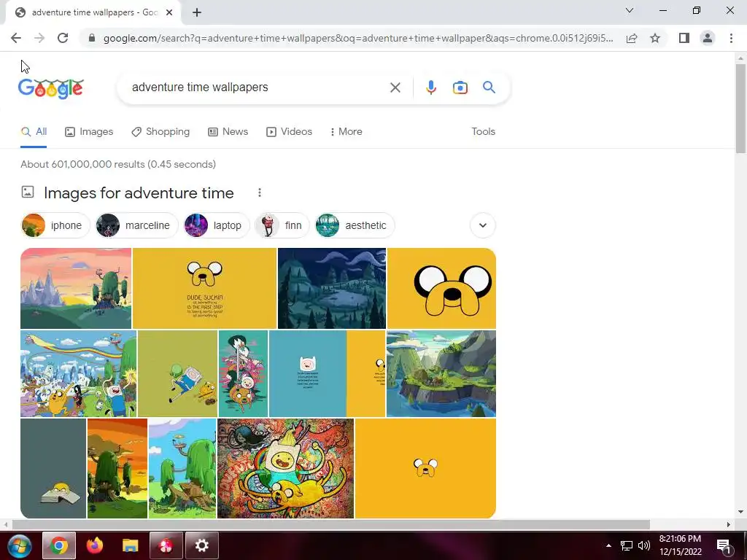Image resolution: width=747 pixels, height=560 pixels.
Task: Reload the current page
Action: [x=63, y=38]
